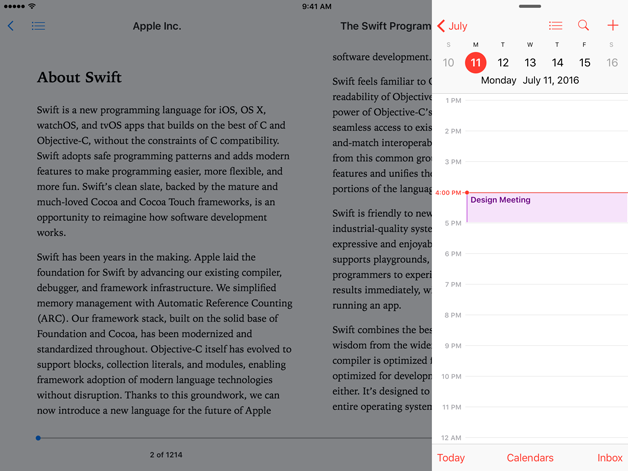Tap 'Monday July 11, 2016' date label
This screenshot has height=471, width=628.
[x=530, y=81]
